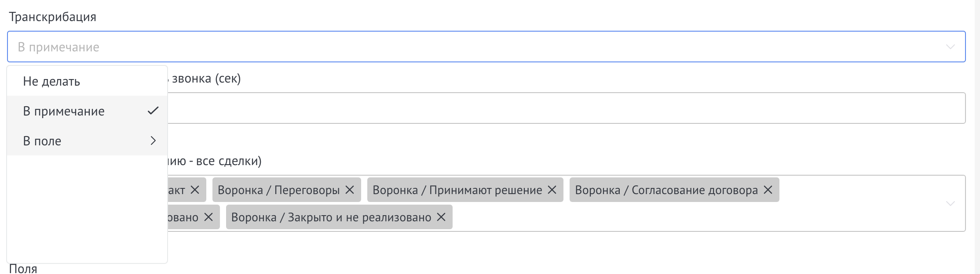Choose the "В поле" option
980x274 pixels.
[x=43, y=141]
